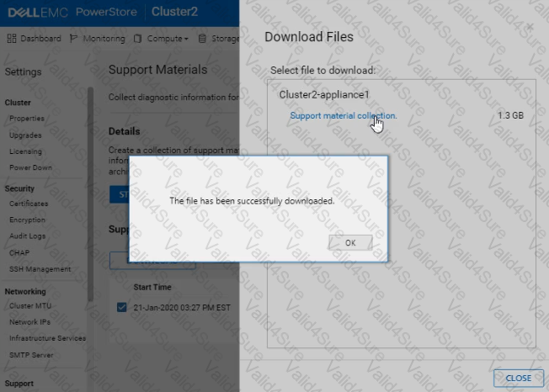
Task: Open the Licensing settings entry
Action: pos(25,151)
